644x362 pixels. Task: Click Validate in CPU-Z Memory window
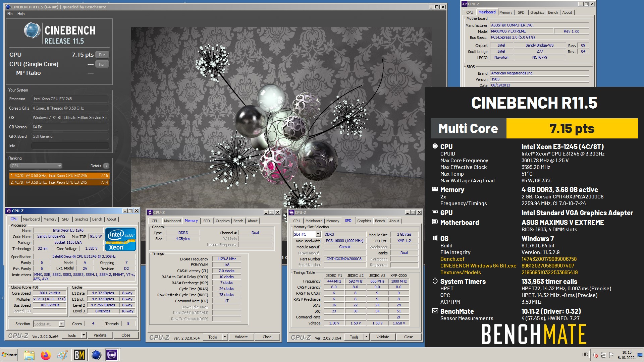pyautogui.click(x=241, y=337)
